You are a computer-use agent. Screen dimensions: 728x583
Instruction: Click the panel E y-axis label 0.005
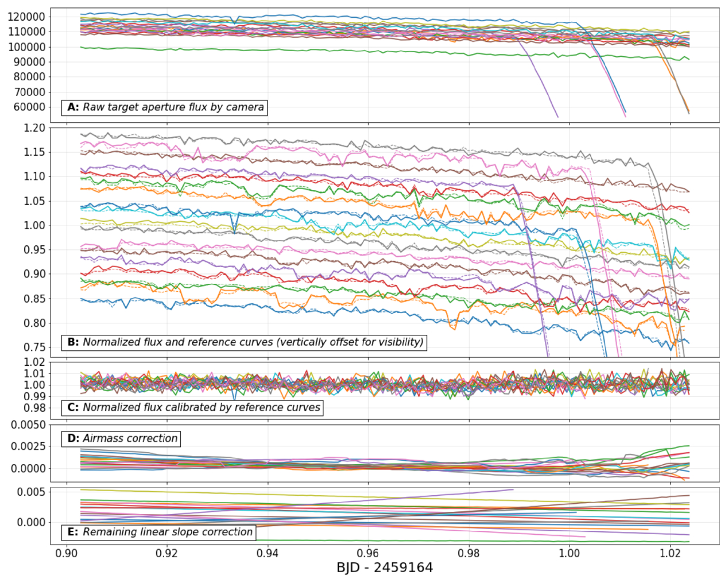pyautogui.click(x=32, y=492)
